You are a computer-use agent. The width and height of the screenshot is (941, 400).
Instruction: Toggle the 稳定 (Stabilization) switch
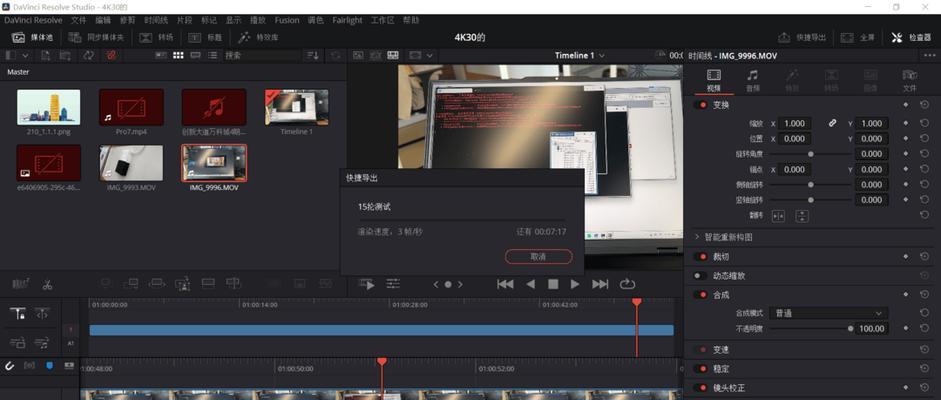(x=700, y=369)
